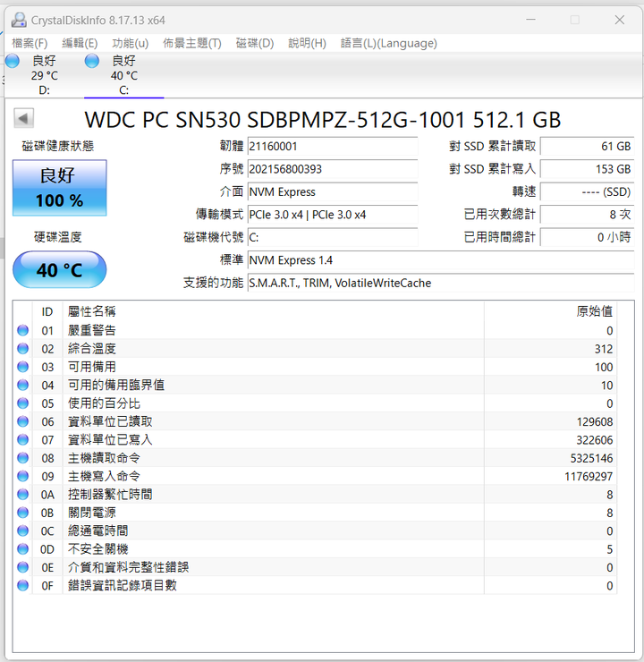Click the 40 °C temperature button

60,270
